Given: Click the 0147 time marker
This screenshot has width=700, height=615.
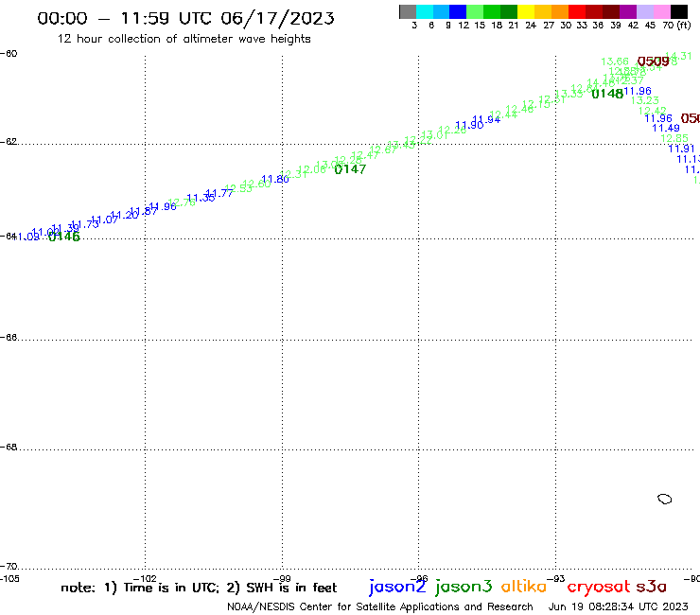Looking at the screenshot, I should pos(350,169).
